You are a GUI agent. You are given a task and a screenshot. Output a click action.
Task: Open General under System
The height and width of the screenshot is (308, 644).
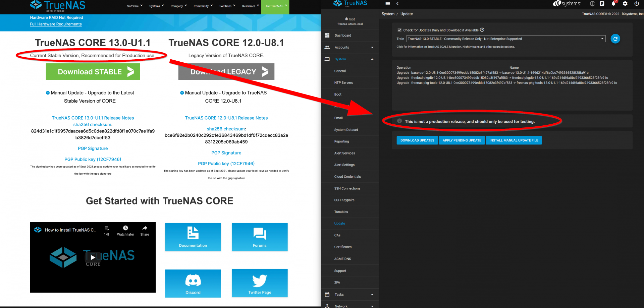click(x=340, y=71)
